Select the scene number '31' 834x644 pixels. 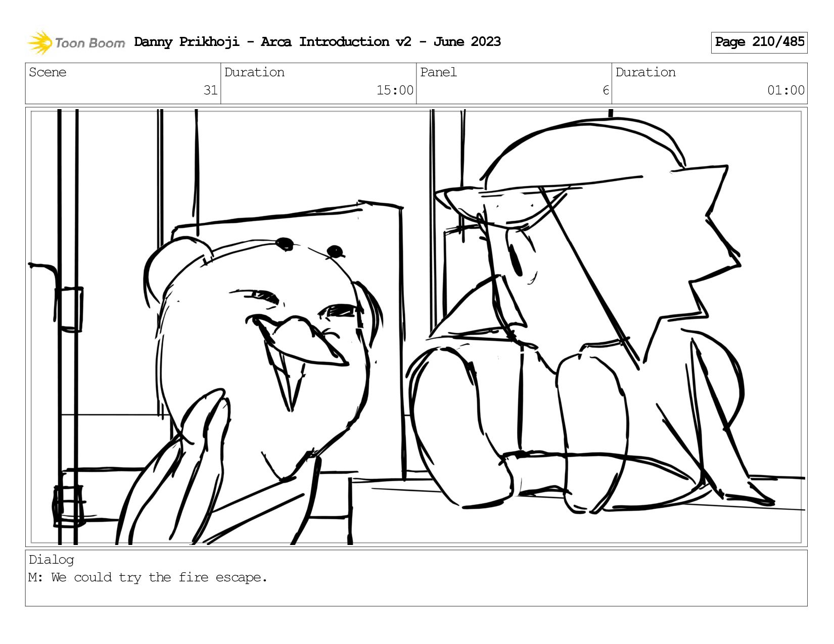pos(210,90)
